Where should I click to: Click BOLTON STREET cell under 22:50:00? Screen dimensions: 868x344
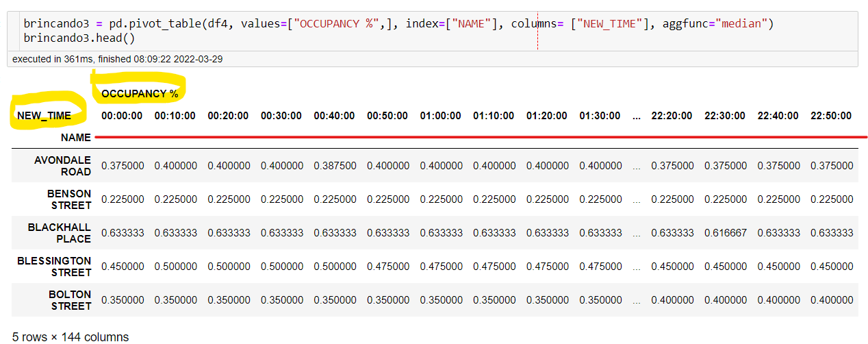tap(832, 300)
